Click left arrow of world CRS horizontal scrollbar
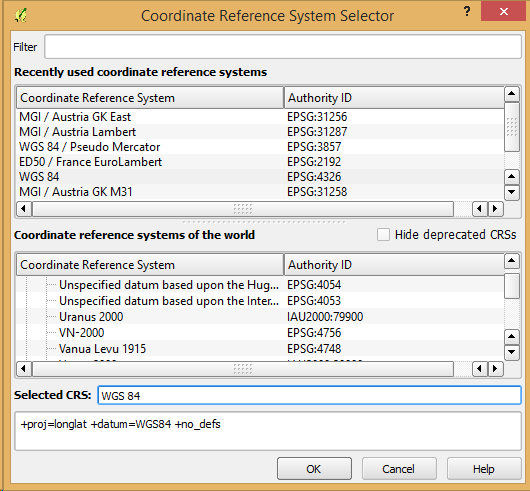 [x=24, y=368]
